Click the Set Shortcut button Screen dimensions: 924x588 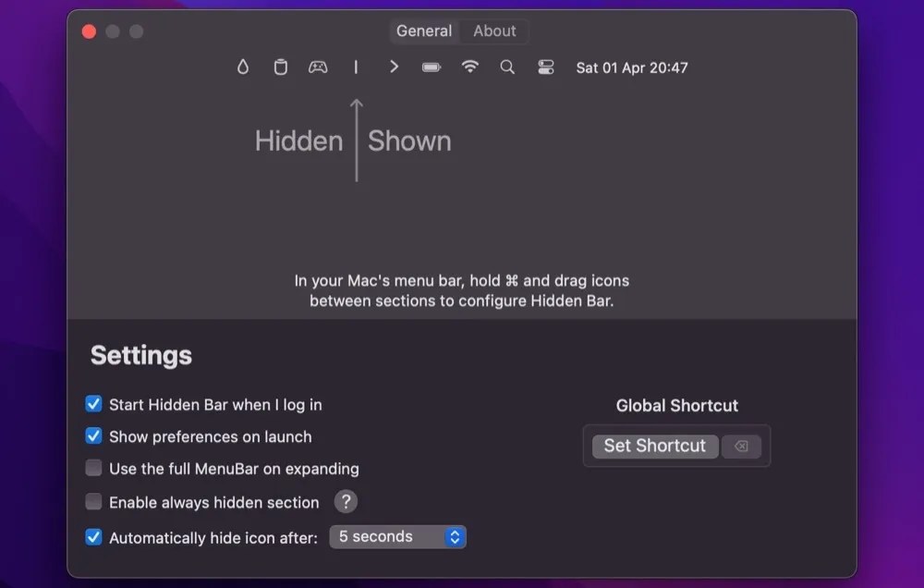pos(655,446)
